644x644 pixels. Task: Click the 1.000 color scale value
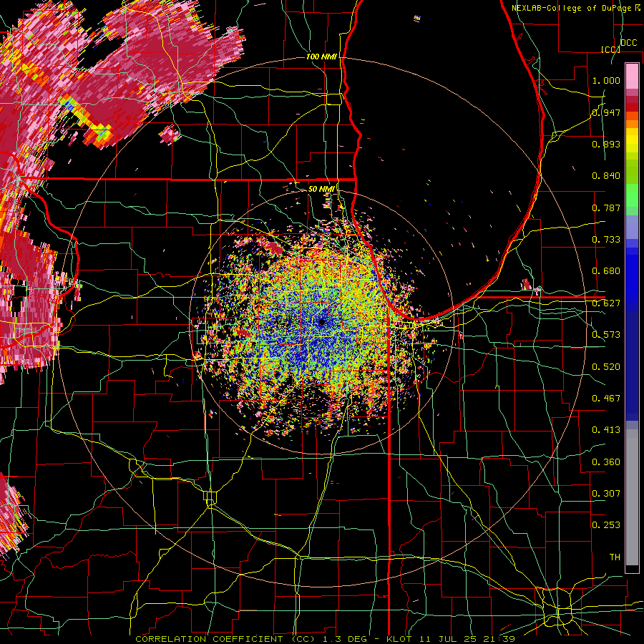[x=606, y=80]
